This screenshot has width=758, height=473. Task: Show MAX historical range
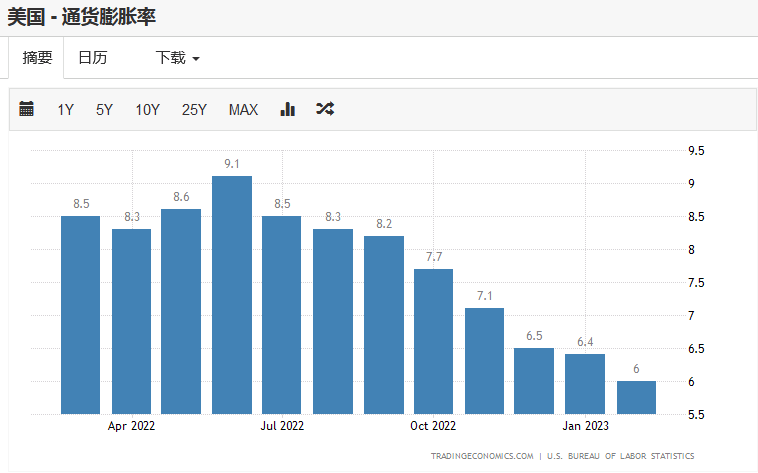click(243, 110)
